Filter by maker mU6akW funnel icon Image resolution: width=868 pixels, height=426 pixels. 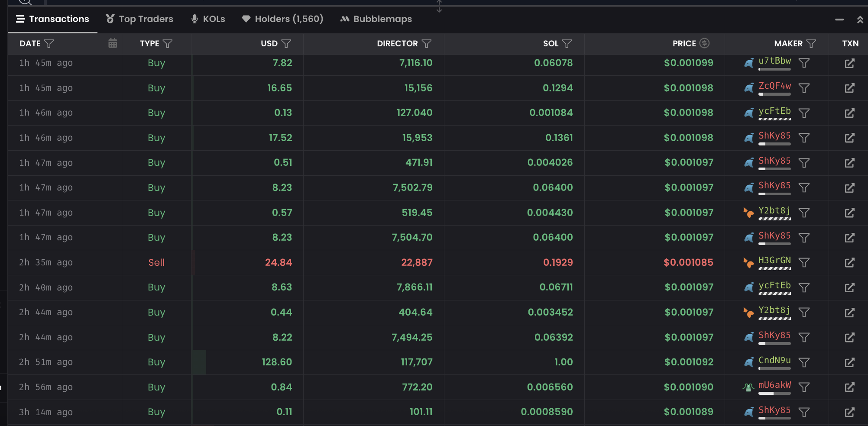(804, 387)
